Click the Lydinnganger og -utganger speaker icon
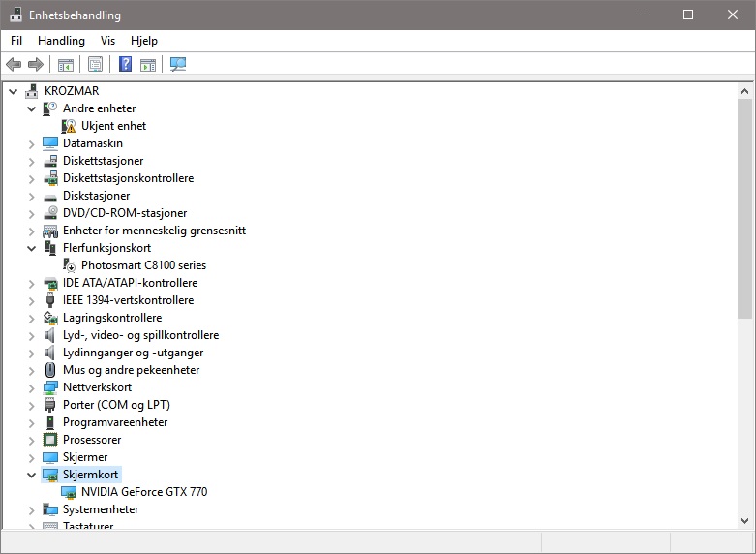Viewport: 756px width, 554px height. [50, 353]
